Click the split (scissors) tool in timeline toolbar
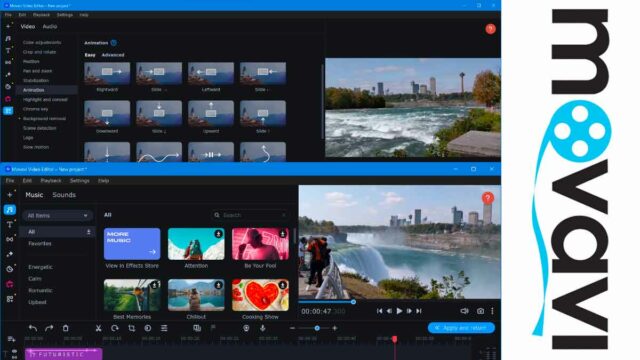The image size is (640, 360). (98, 328)
